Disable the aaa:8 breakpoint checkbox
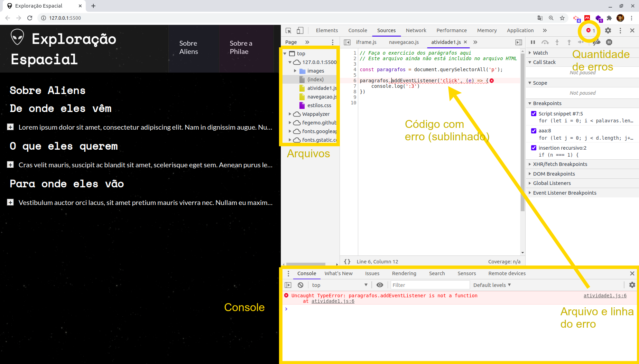The width and height of the screenshot is (639, 364). [534, 131]
